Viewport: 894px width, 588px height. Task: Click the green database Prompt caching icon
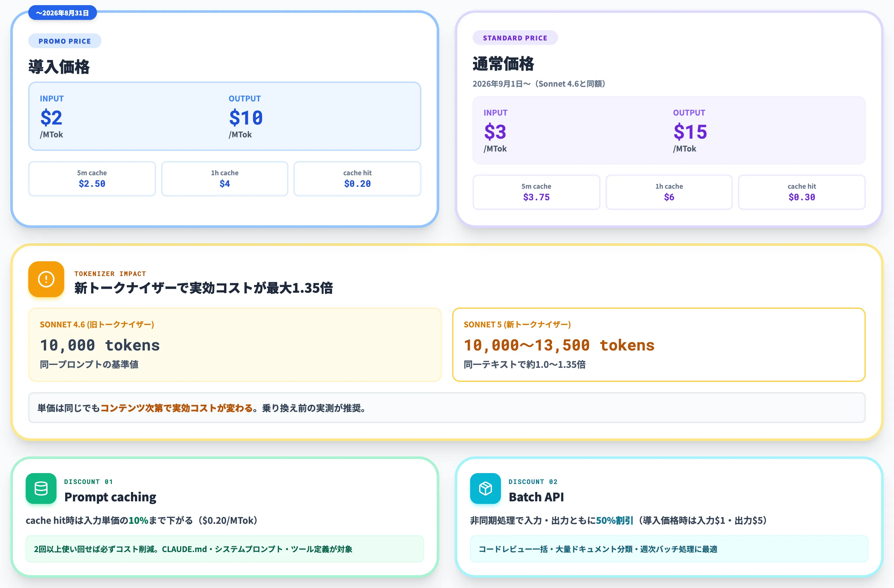(41, 488)
